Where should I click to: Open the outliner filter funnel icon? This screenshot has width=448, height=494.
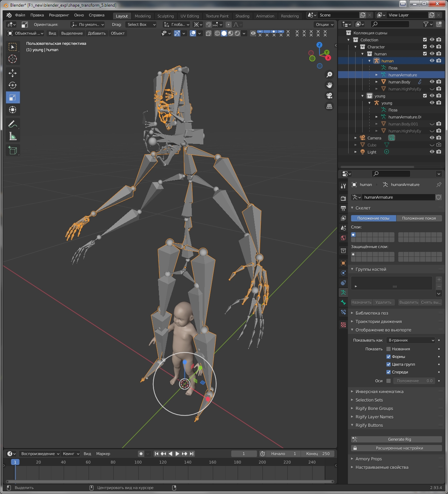pos(426,24)
